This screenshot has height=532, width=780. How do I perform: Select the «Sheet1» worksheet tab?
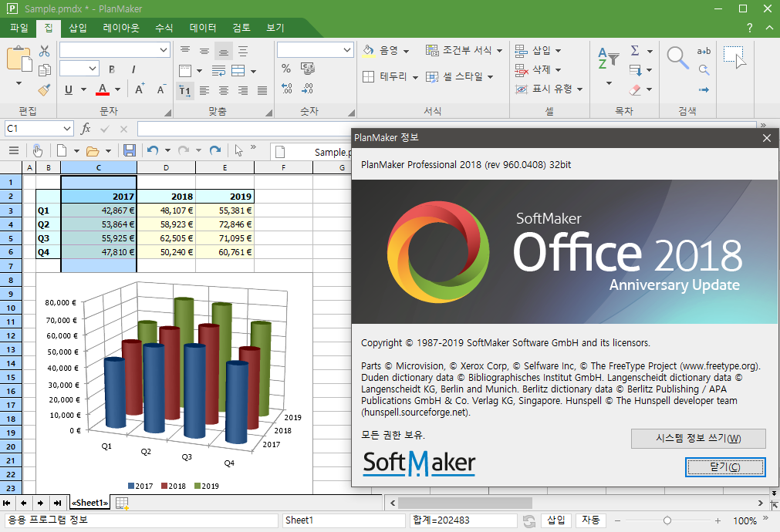pyautogui.click(x=89, y=503)
